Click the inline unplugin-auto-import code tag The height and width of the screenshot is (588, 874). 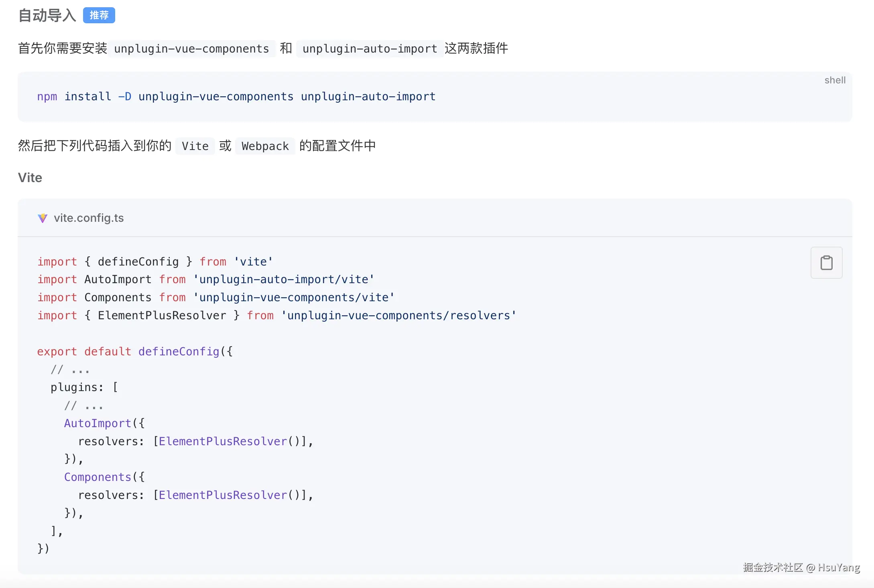pos(370,49)
